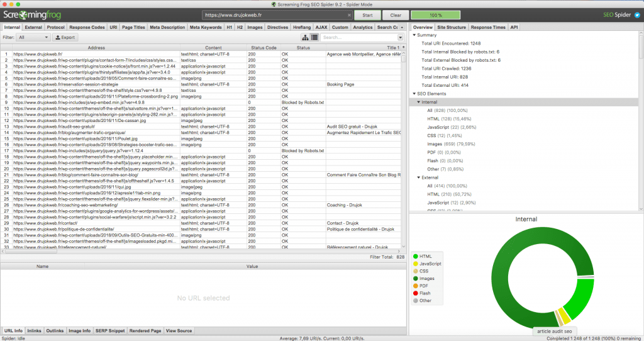This screenshot has height=341, width=644.
Task: Collapse the Internal tree node
Action: click(418, 103)
